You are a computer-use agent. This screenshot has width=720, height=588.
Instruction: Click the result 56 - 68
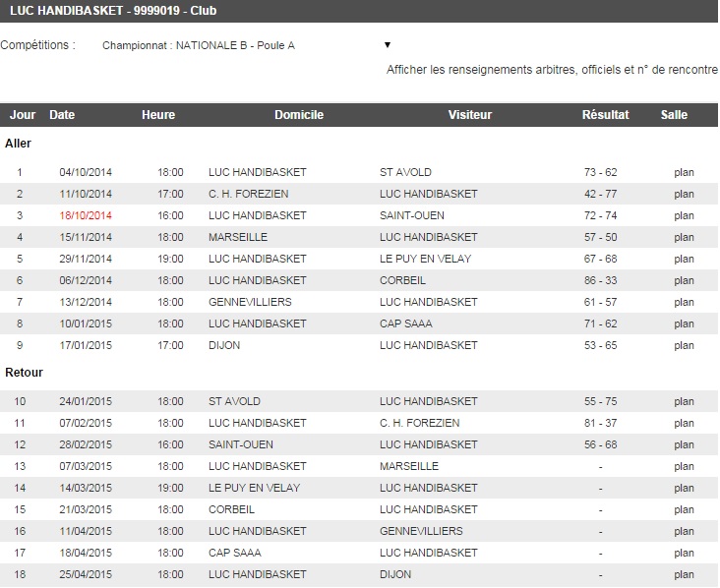tap(600, 444)
